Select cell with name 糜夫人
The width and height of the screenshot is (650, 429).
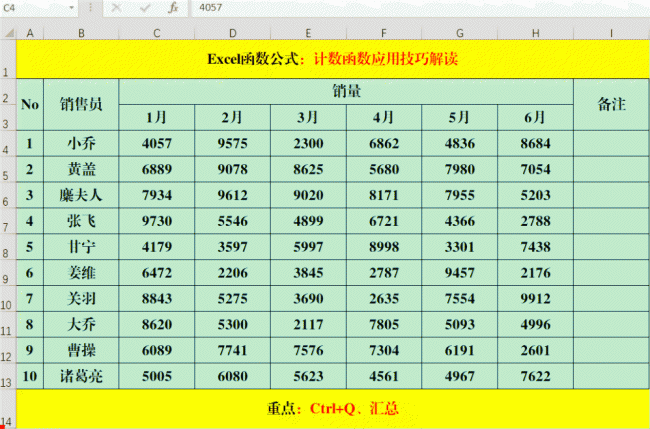[81, 195]
